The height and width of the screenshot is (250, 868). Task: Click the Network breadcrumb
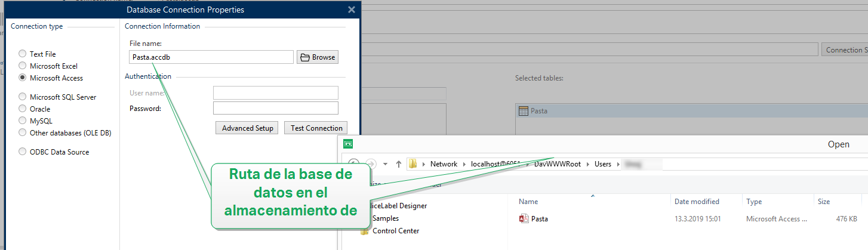[x=444, y=164]
